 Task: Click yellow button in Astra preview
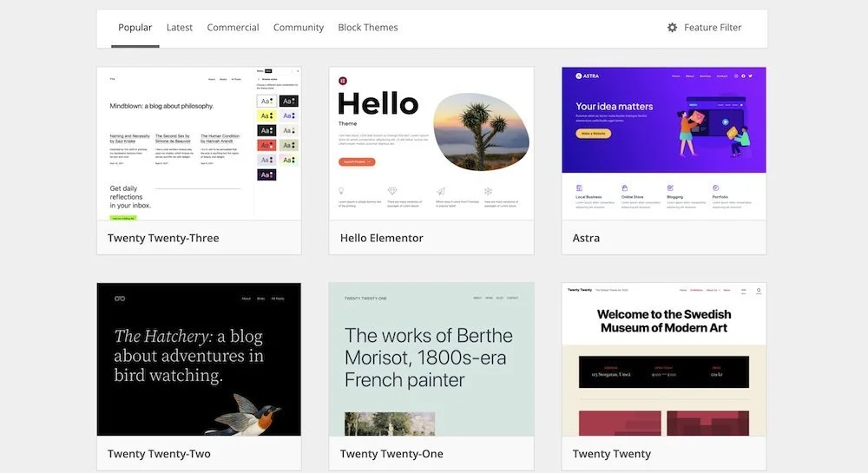pyautogui.click(x=594, y=134)
